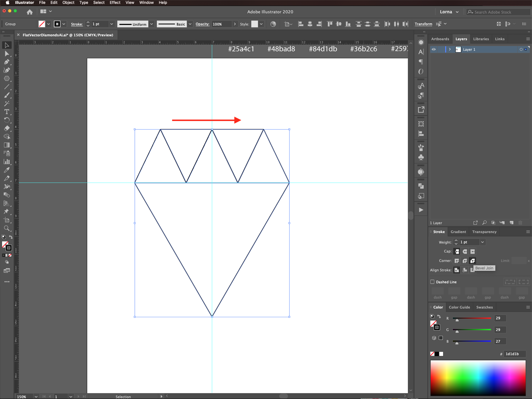Select the Eyedropper tool
Viewport: 532px width, 399px height.
[7, 170]
